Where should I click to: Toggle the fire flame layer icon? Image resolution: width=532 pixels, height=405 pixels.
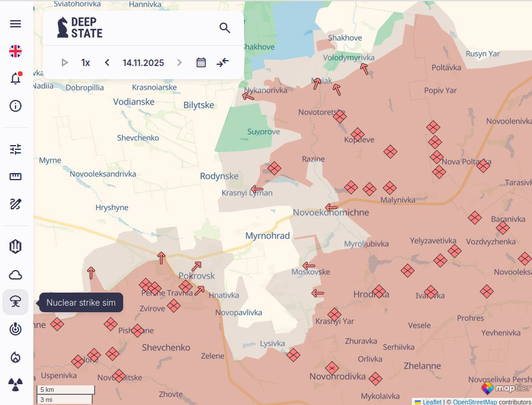coord(15,357)
